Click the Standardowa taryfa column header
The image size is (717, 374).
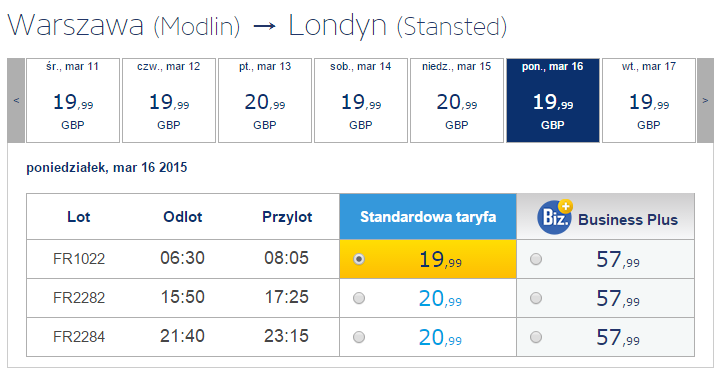(428, 216)
